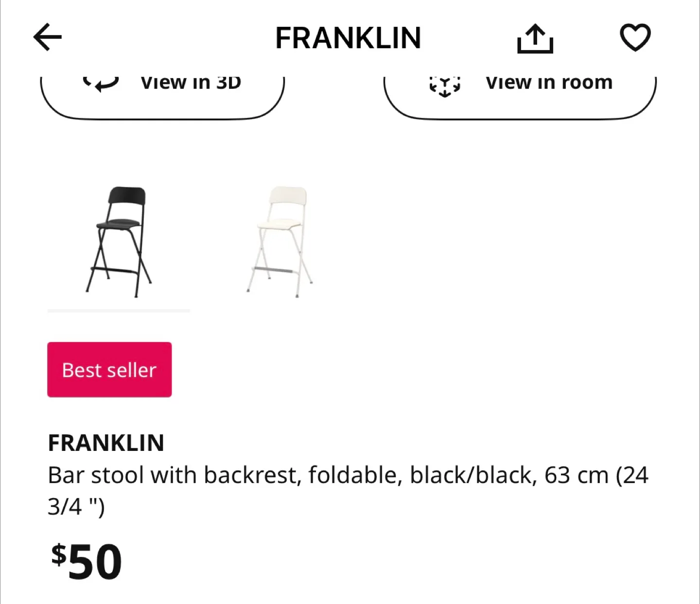Click the Best seller badge
Viewport: 700px width, 604px height.
pos(109,369)
